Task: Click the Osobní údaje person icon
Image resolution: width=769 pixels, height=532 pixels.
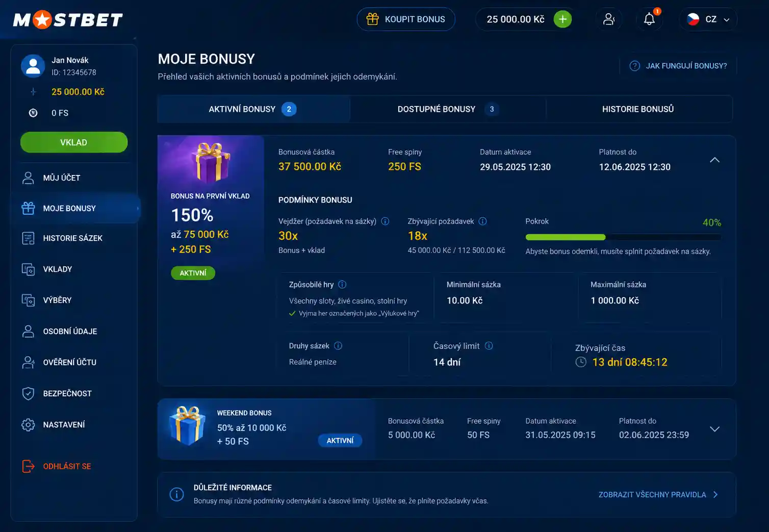Action: pyautogui.click(x=28, y=332)
